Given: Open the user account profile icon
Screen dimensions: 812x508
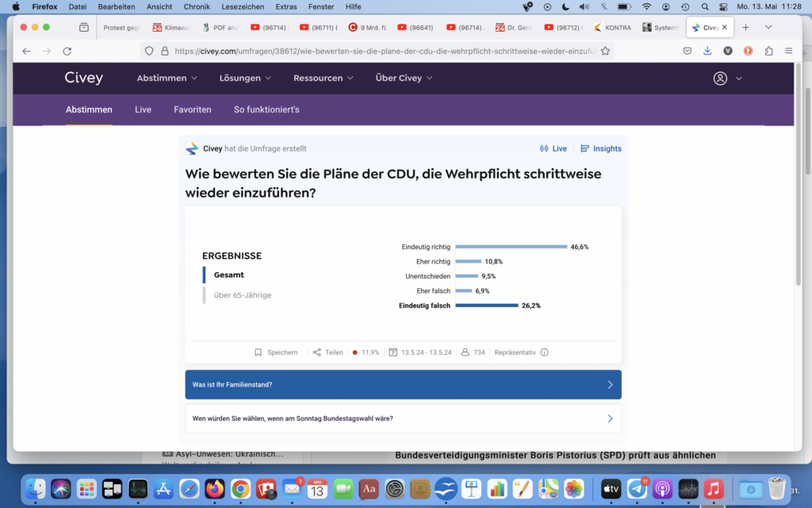Looking at the screenshot, I should 720,79.
